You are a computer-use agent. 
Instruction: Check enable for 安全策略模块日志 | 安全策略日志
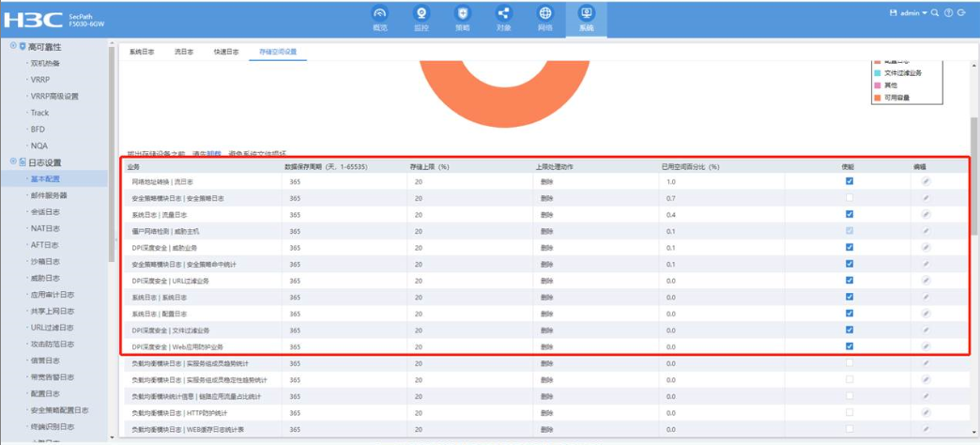click(x=850, y=198)
